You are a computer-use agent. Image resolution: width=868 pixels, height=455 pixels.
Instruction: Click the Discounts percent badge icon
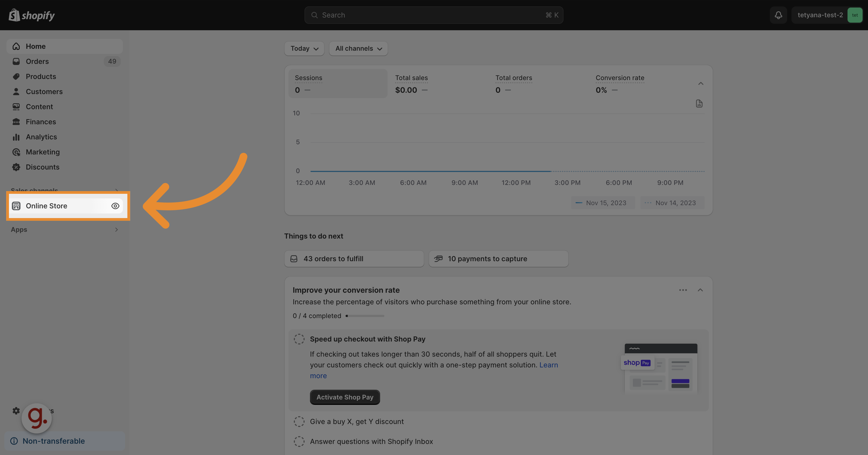[16, 167]
